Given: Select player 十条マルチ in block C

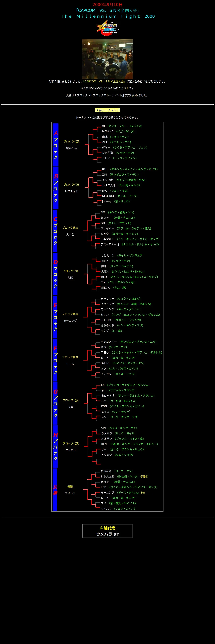Looking at the screenshot, I should point(107,239).
